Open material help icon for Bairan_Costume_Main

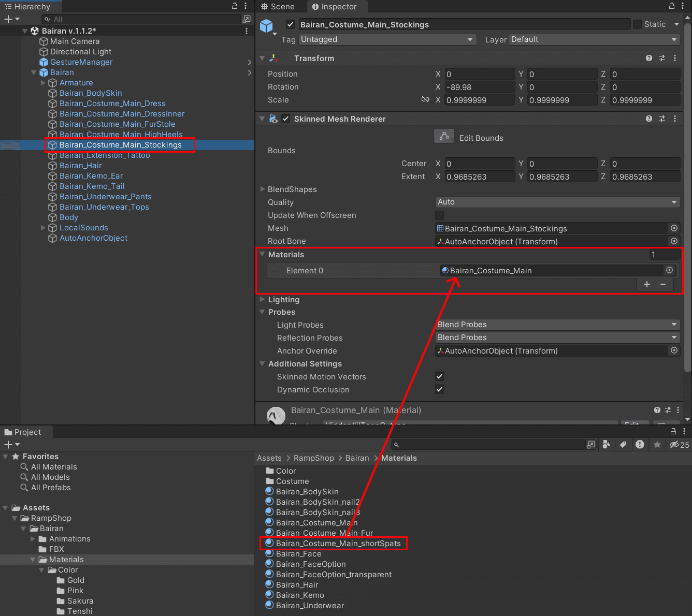pyautogui.click(x=657, y=410)
